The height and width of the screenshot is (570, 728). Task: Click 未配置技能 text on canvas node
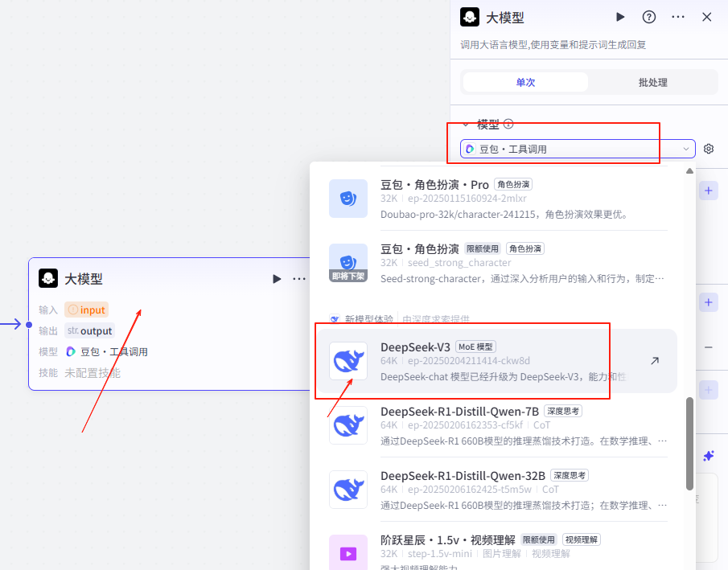pyautogui.click(x=93, y=373)
